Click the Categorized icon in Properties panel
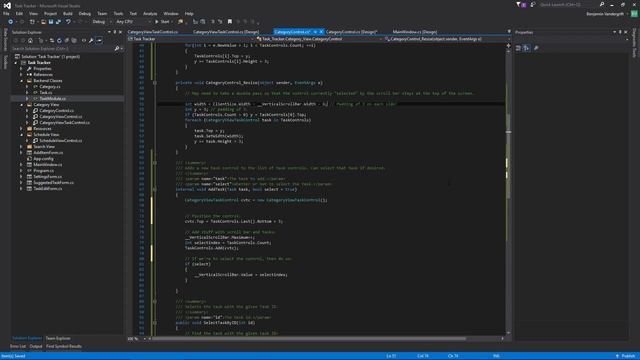Screen dimensions: 640x360 [x=518, y=48]
